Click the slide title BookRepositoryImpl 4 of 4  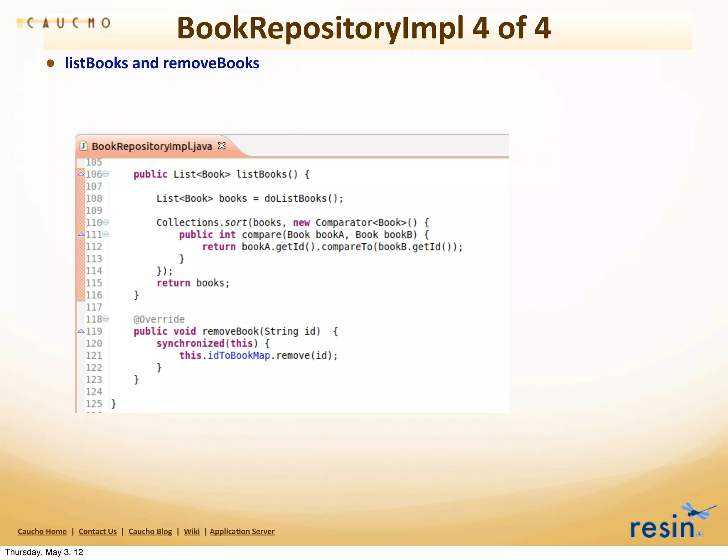point(364,28)
